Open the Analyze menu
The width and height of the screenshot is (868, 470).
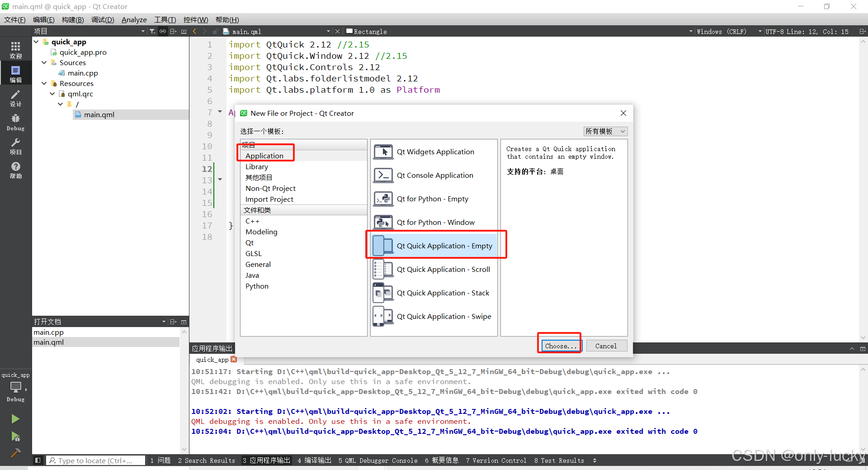pos(134,19)
